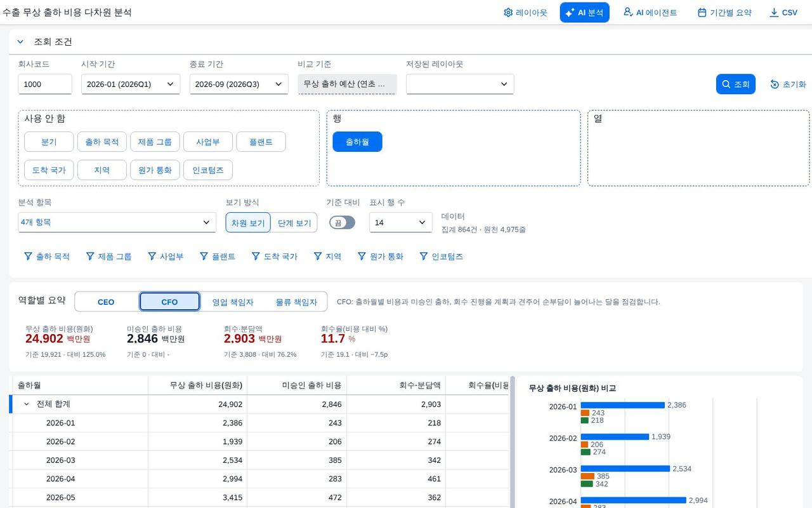Click the 도착 국가 filter funnel icon
812x508 pixels.
[x=256, y=257]
